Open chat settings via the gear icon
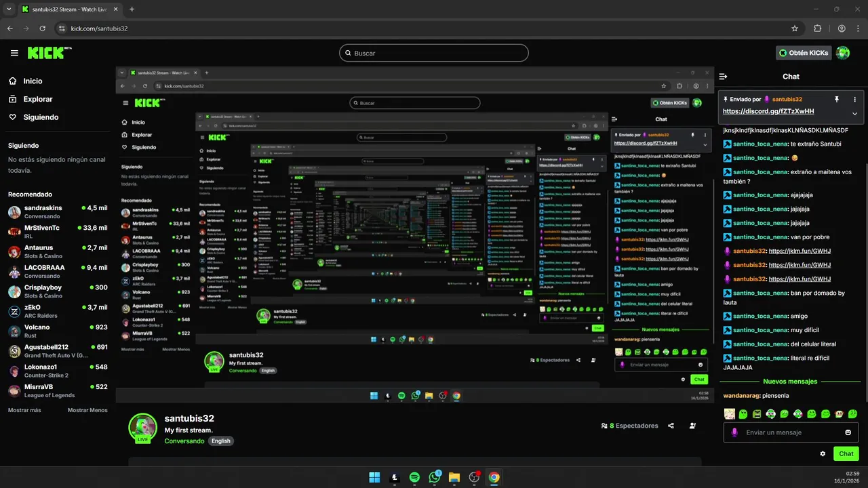Screen dimensions: 868x488 823,453
